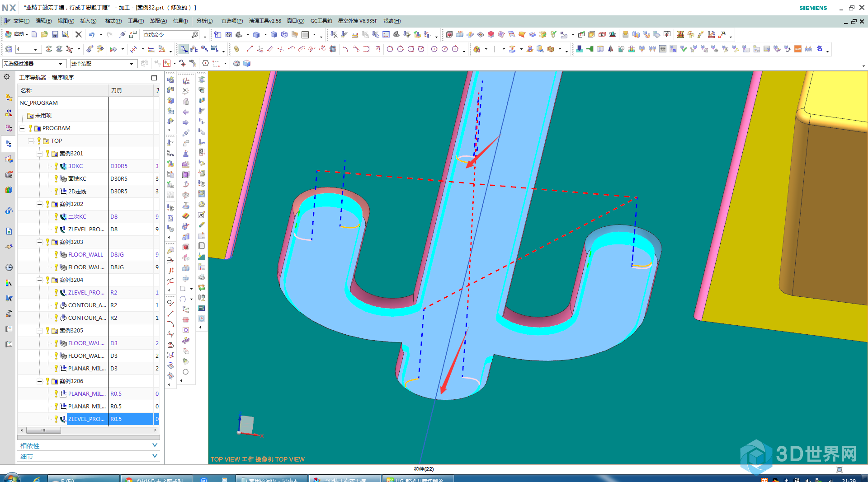The image size is (868, 482).
Task: Click inside the 查找命令 search field
Action: pyautogui.click(x=166, y=35)
